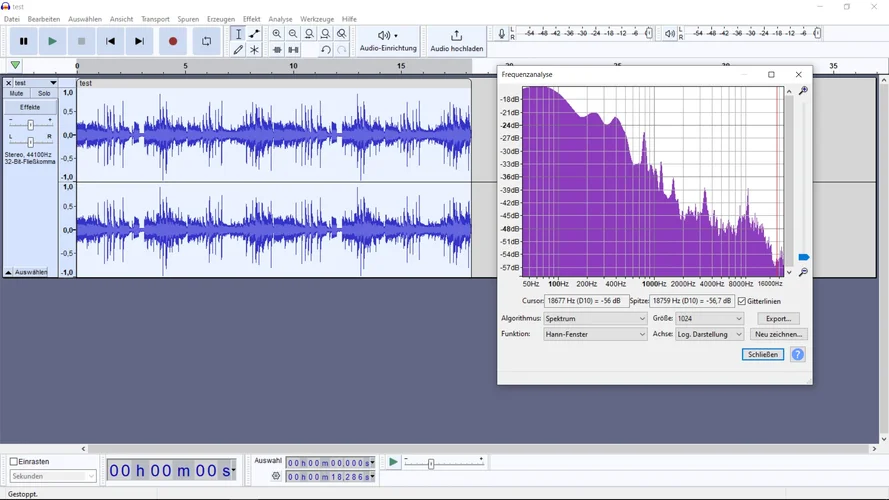Zoom in on the frequency plot
889x500 pixels.
point(803,91)
